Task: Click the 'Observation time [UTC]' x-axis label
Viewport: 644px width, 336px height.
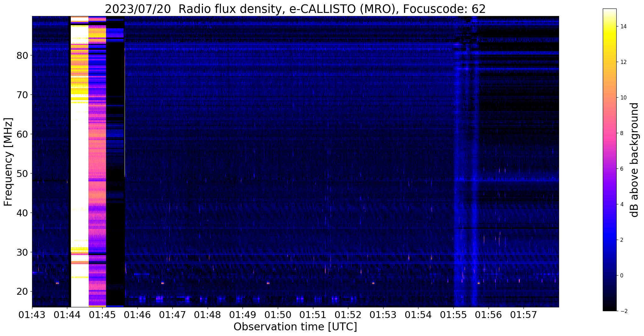Action: pos(295,327)
